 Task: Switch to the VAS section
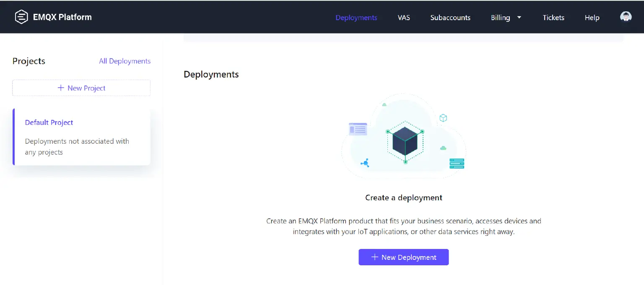pyautogui.click(x=404, y=18)
